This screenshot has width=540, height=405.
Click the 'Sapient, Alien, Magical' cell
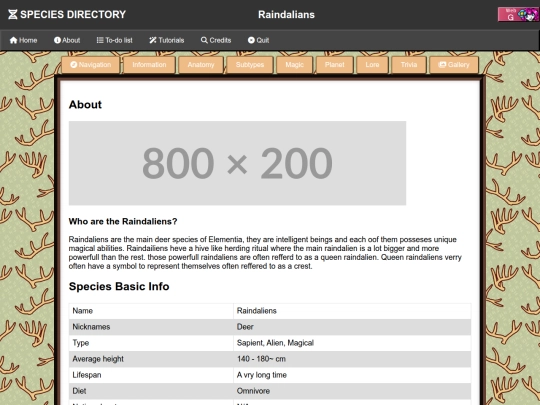(352, 343)
